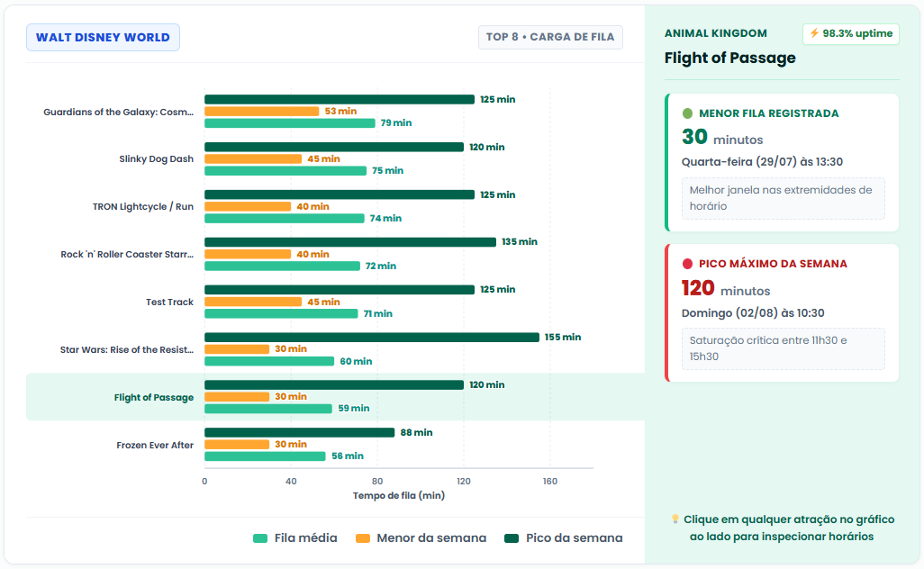Click Guardians peak bar 125 min
The image size is (924, 569).
point(340,100)
